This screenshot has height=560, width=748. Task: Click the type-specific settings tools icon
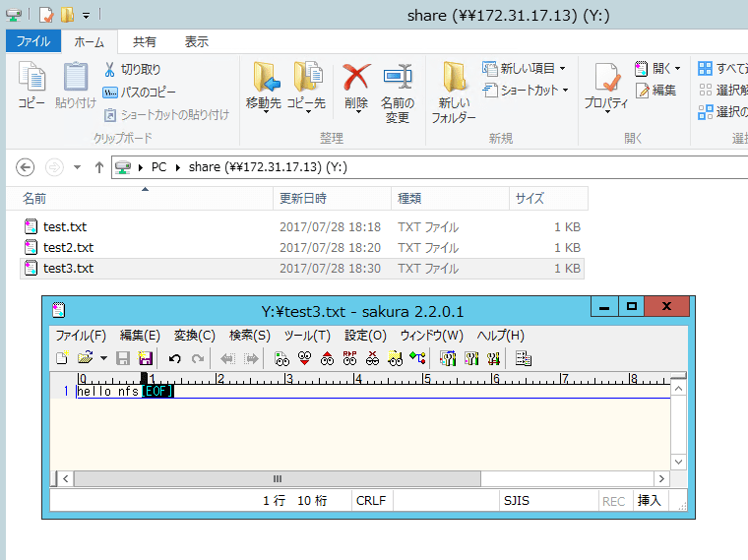(x=471, y=358)
